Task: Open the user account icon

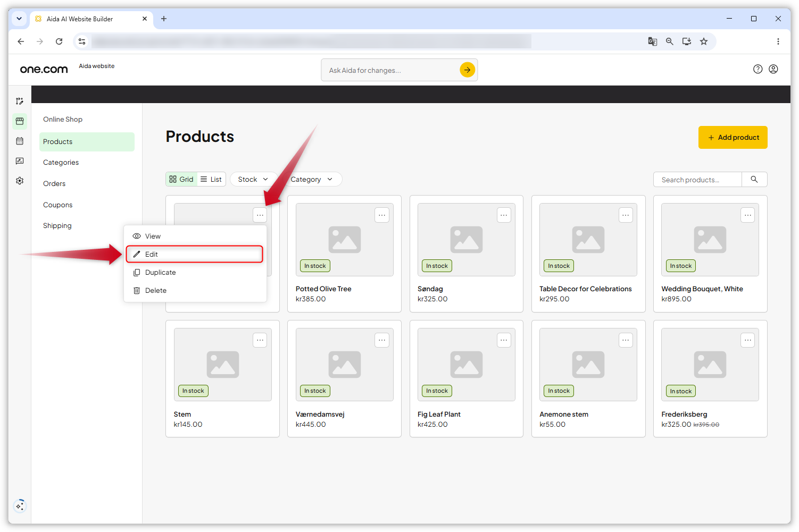Action: 773,69
